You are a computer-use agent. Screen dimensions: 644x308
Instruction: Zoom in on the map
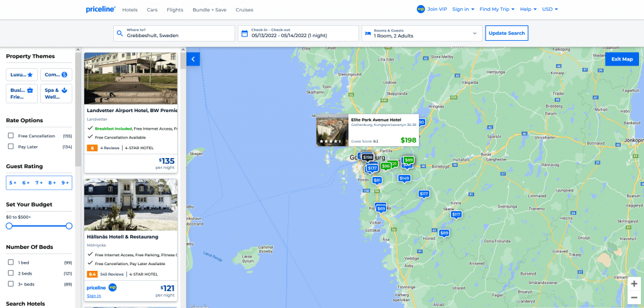click(634, 283)
